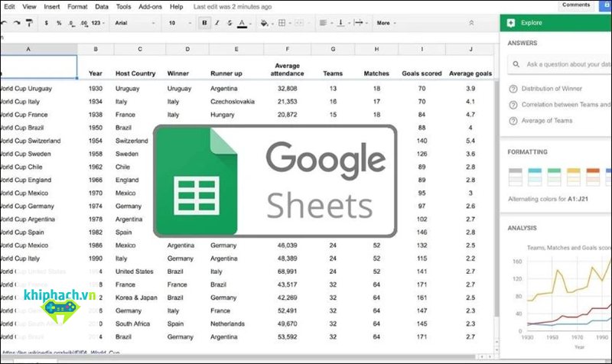Viewport: 612px width, 364px height.
Task: Select the 'Distribution of Winner' suggestion
Action: (x=552, y=89)
